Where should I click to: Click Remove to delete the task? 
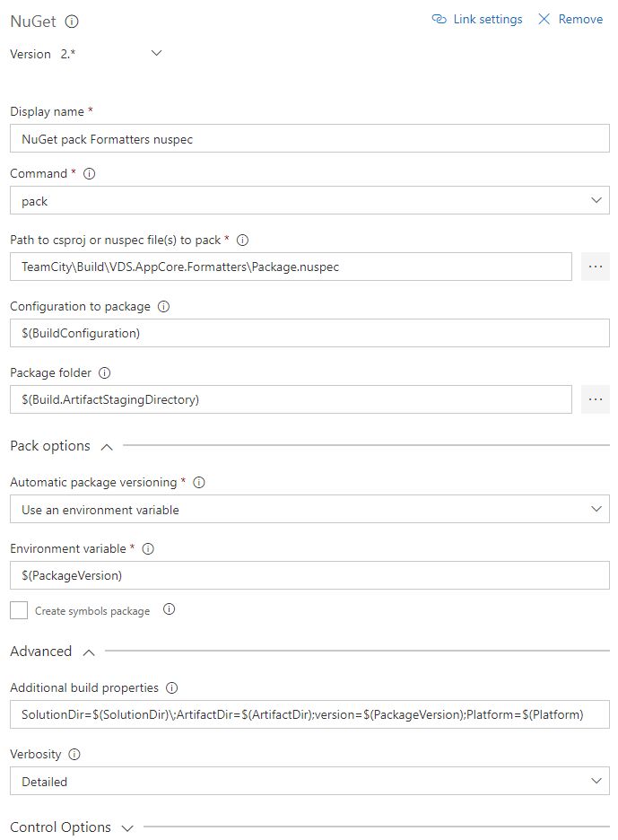[x=570, y=19]
